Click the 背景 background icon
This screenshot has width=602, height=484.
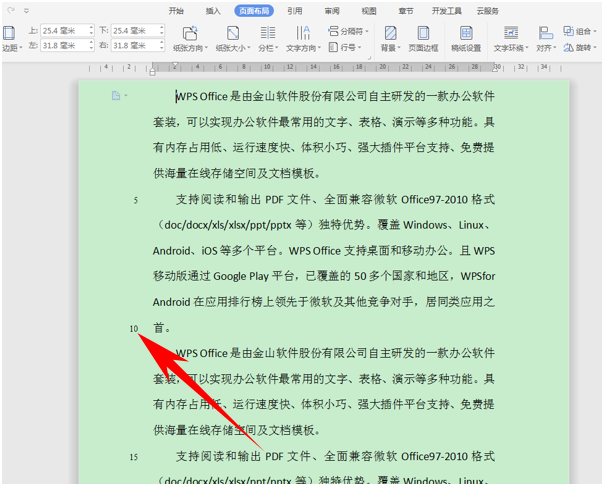coord(390,33)
